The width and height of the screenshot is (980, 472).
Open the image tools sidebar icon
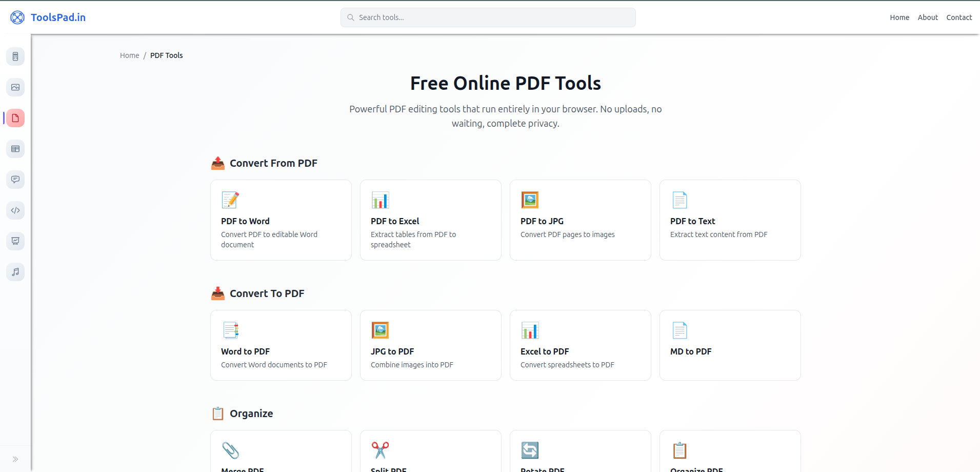15,87
